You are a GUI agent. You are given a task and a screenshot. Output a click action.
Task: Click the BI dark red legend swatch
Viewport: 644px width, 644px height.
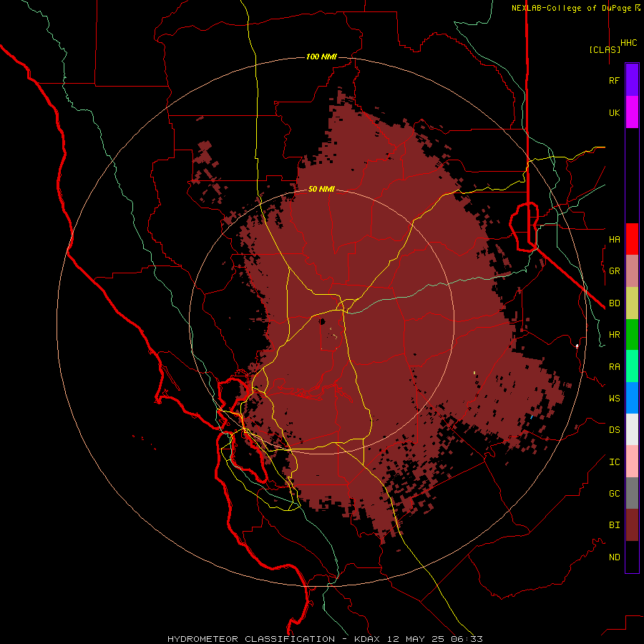click(x=632, y=525)
